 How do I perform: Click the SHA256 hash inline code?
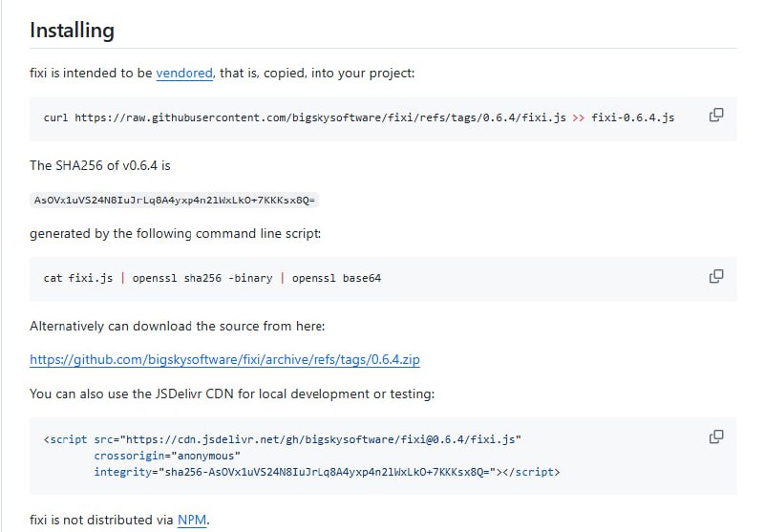tap(175, 200)
